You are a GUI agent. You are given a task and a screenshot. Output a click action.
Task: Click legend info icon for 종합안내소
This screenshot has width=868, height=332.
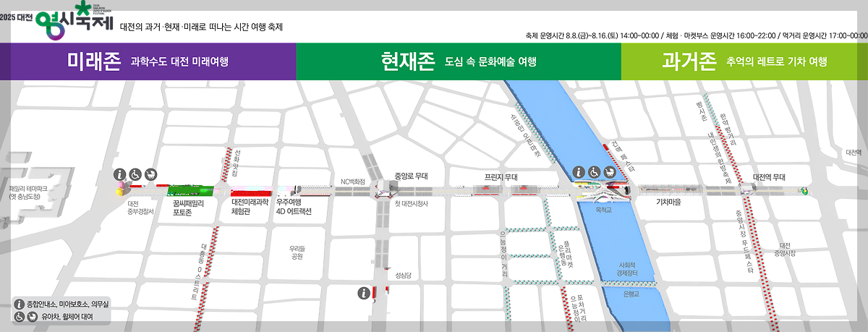(20, 304)
